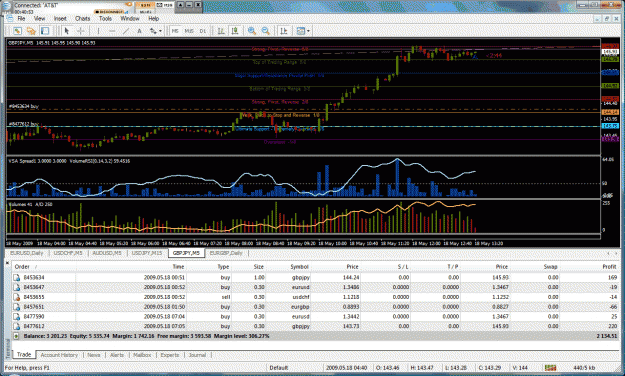Open the Tools menu
This screenshot has height=376, width=625.
tap(105, 18)
